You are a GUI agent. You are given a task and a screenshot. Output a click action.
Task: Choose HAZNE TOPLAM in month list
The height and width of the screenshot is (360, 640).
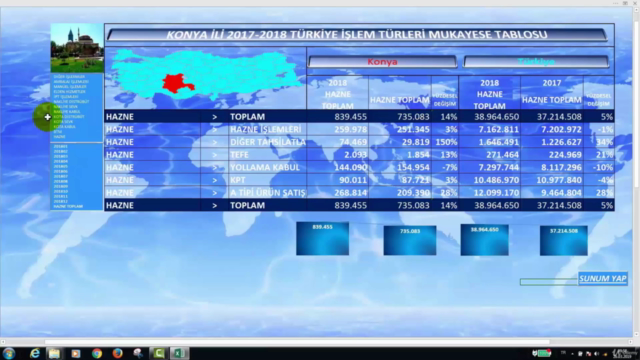pos(68,207)
